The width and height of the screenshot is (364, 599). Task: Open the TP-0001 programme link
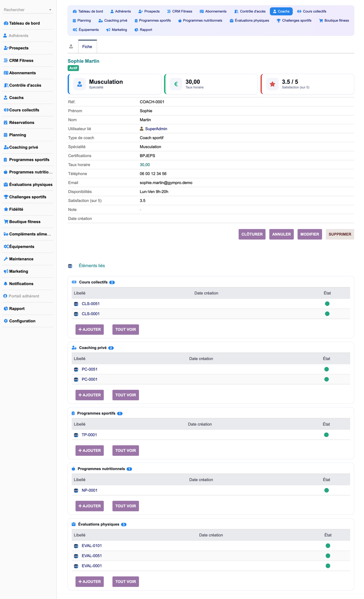(x=89, y=435)
